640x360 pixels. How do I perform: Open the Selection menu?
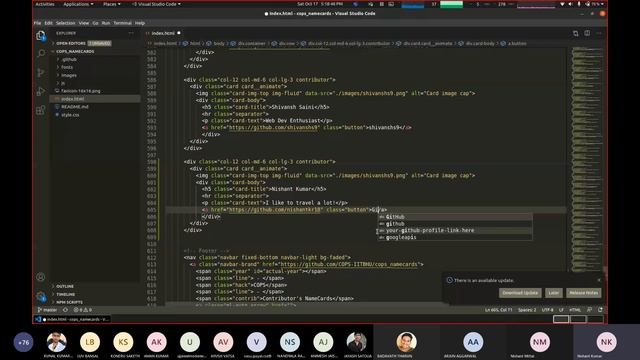[65, 23]
